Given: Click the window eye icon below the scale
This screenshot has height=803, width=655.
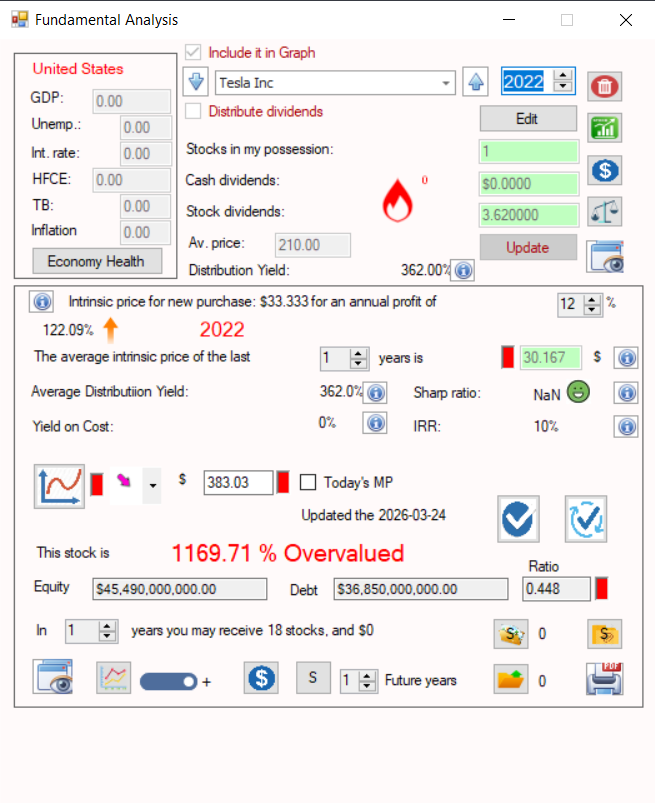Looking at the screenshot, I should pyautogui.click(x=605, y=257).
